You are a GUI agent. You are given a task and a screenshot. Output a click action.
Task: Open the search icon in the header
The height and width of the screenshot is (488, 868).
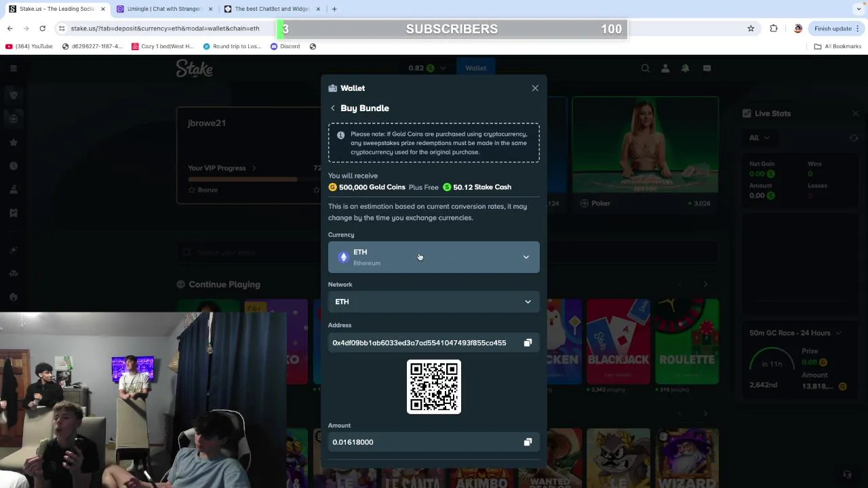click(x=646, y=68)
